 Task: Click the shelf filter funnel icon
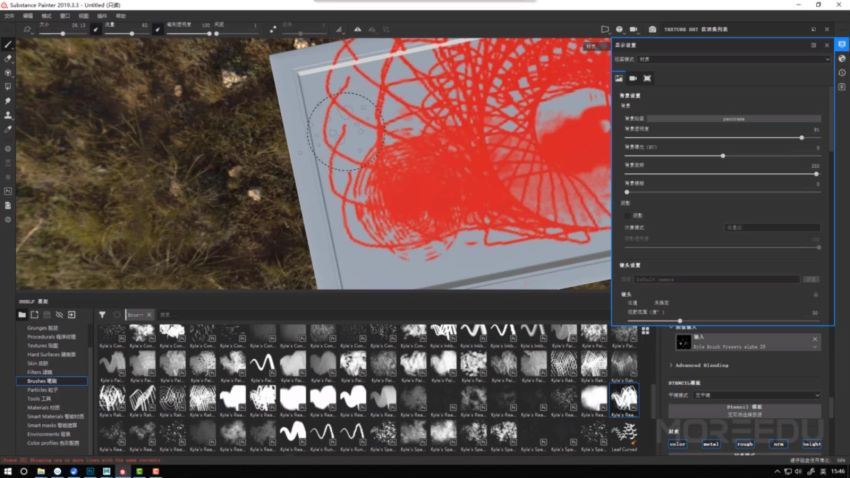(102, 315)
